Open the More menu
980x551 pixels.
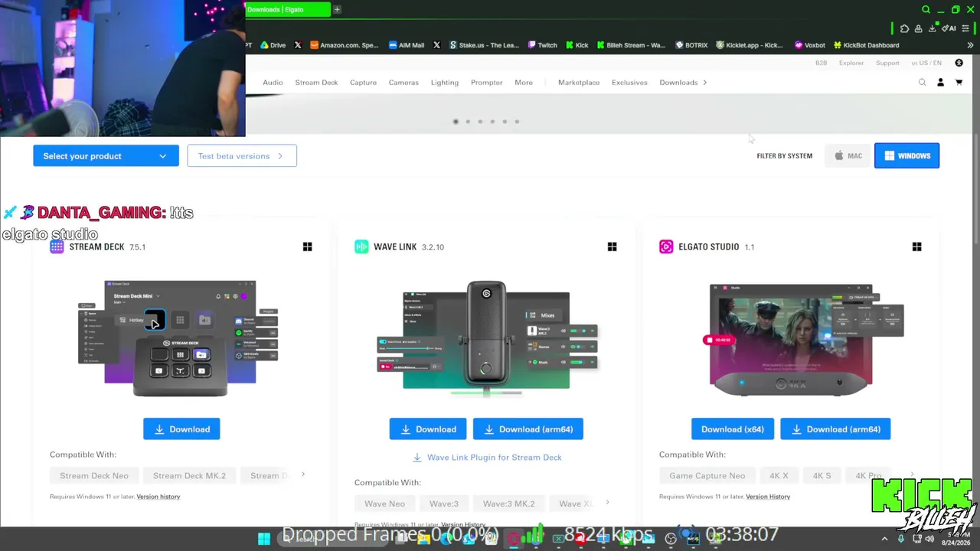[x=524, y=83]
